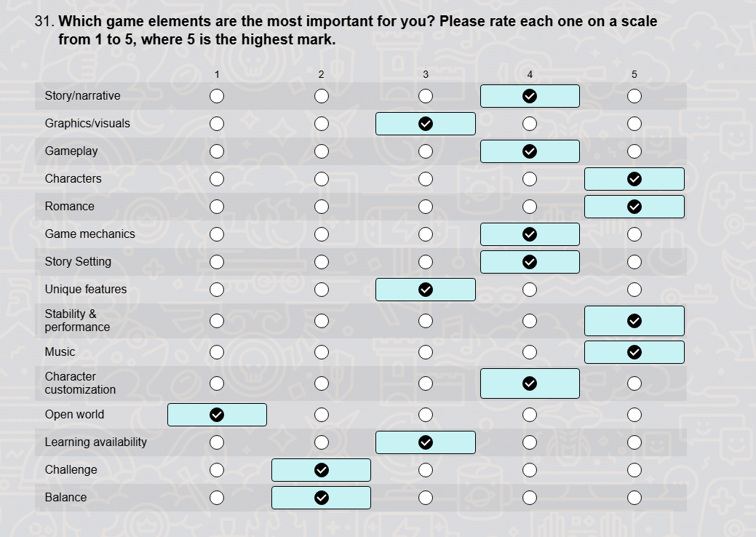Set Music rating to 2
This screenshot has height=537, width=756.
321,352
